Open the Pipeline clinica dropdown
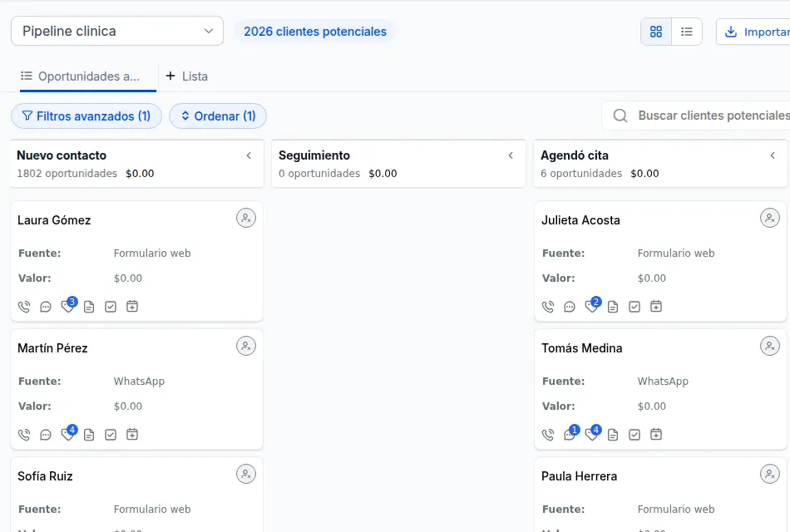 (117, 32)
